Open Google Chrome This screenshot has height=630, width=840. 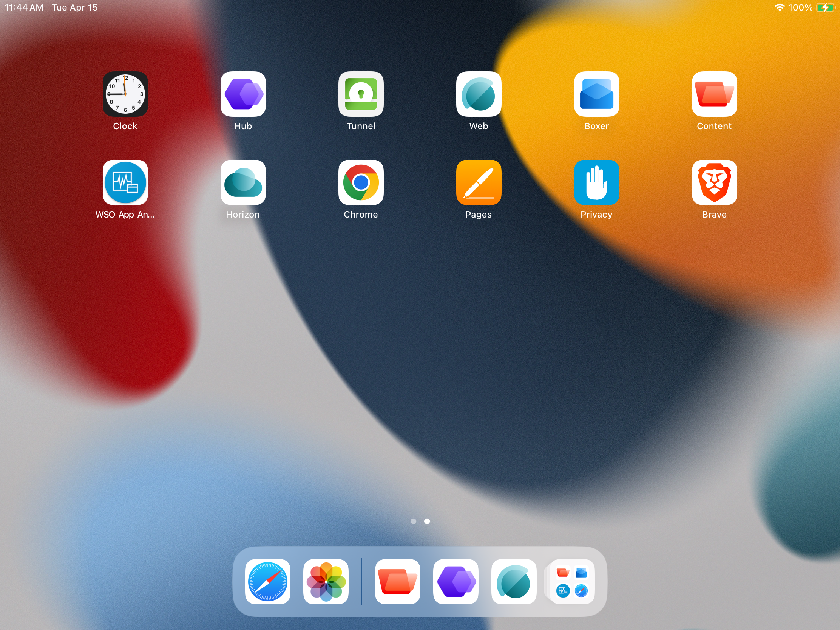(x=361, y=183)
